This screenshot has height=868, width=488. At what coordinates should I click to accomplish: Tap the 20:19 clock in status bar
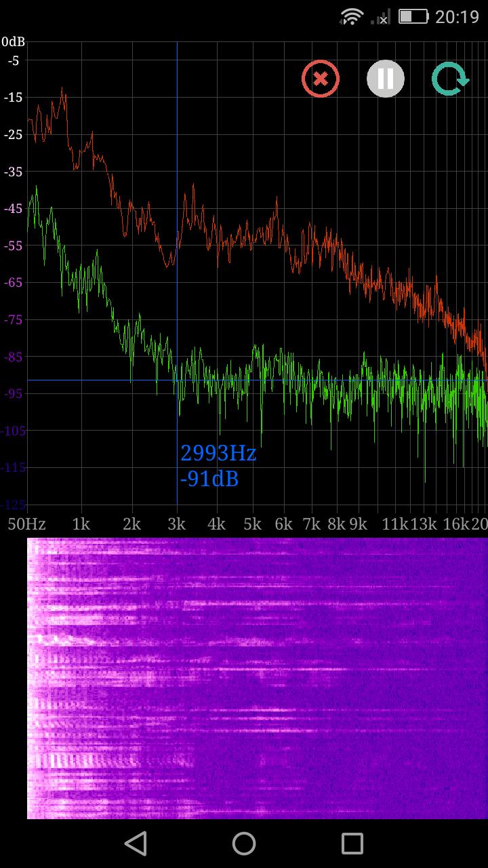click(457, 17)
